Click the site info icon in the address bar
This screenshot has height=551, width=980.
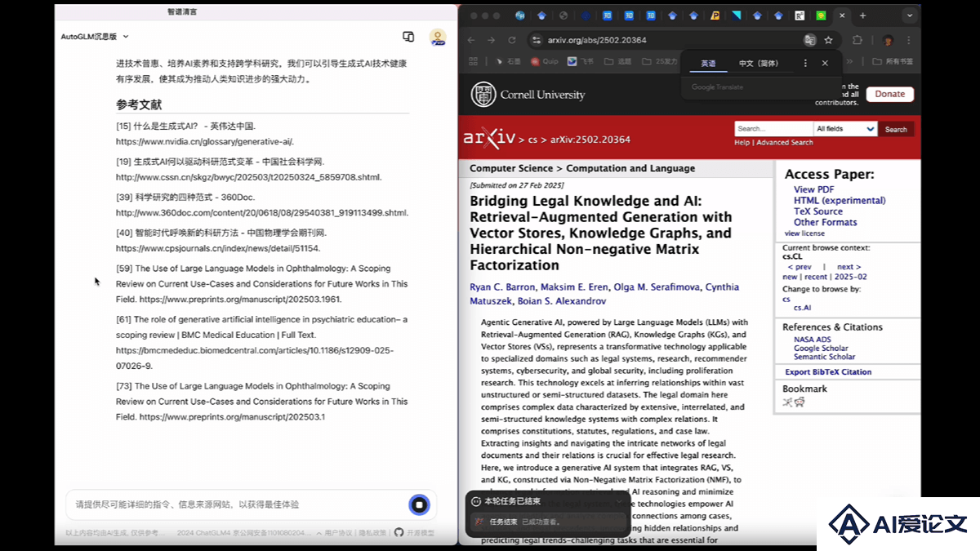tap(536, 40)
